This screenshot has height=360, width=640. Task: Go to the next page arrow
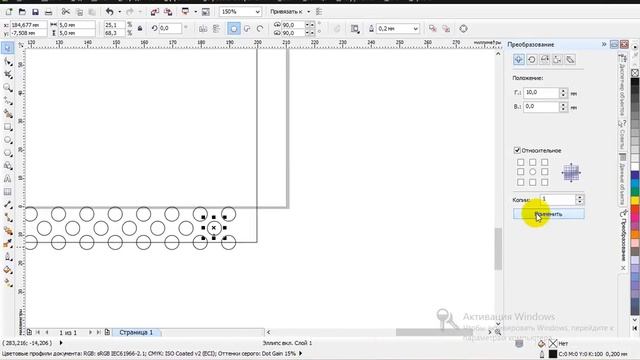(x=90, y=332)
